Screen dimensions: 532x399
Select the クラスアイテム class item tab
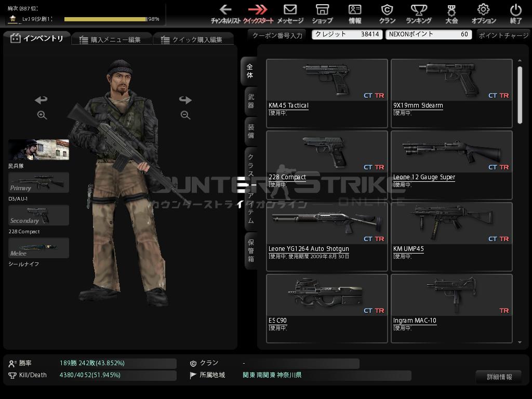(x=251, y=189)
